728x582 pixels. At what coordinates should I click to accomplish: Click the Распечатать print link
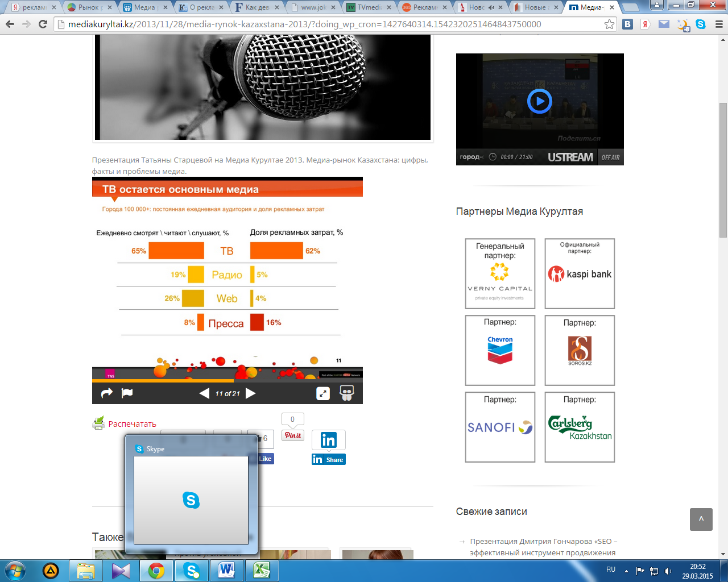pos(132,424)
